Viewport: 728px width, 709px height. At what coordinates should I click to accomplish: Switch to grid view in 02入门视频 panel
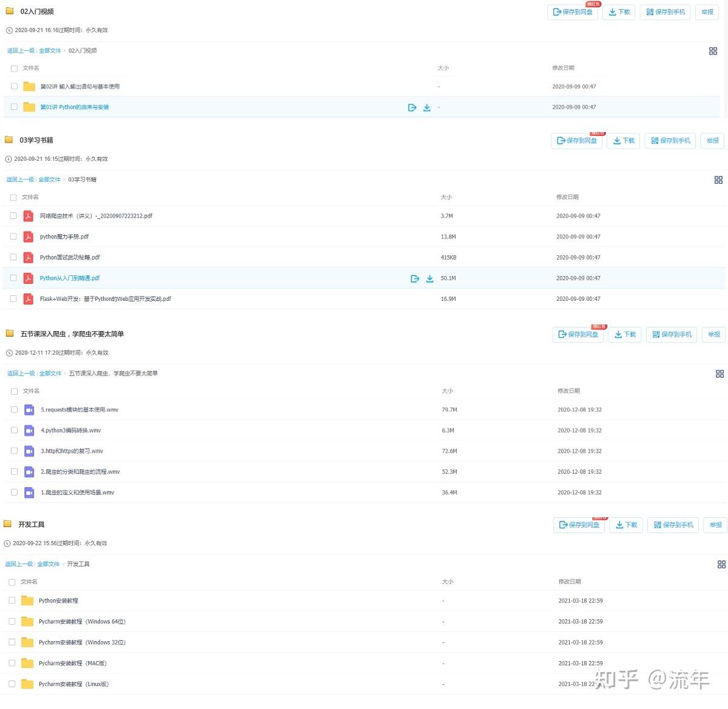pos(713,52)
